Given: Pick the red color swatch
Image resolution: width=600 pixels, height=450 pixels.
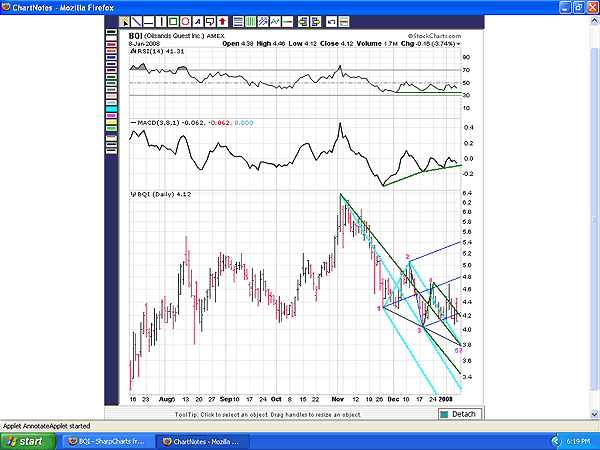Looking at the screenshot, I should pos(111,45).
